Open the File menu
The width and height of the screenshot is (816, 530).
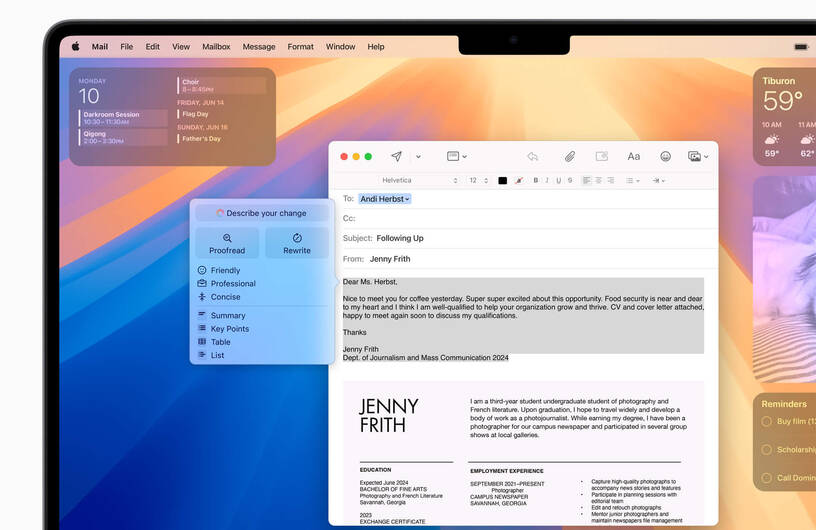pos(126,46)
